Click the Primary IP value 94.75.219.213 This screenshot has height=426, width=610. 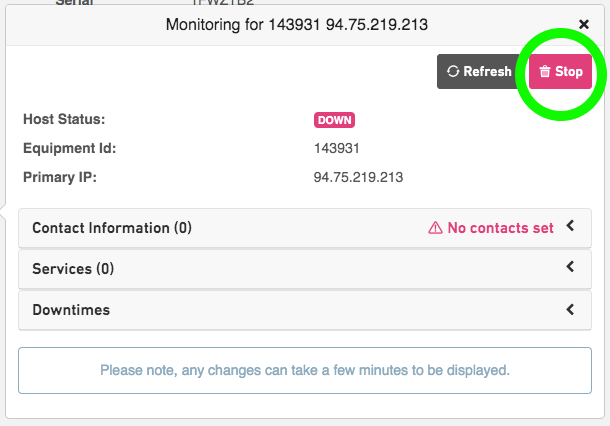click(x=358, y=177)
